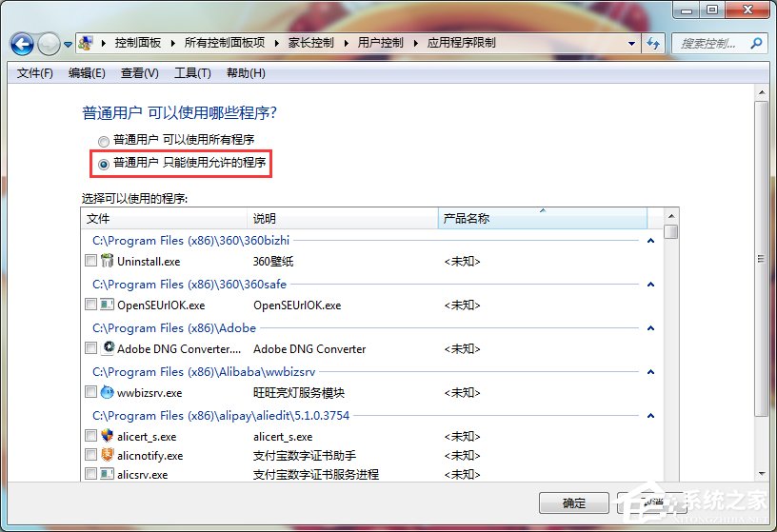Click the Back navigation arrow button

point(22,44)
